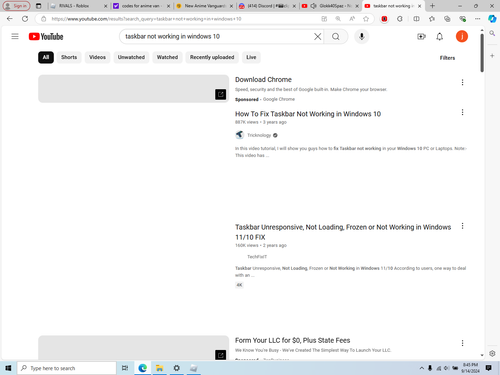
Task: Open Edge Collections icon
Action: pyautogui.click(x=447, y=19)
